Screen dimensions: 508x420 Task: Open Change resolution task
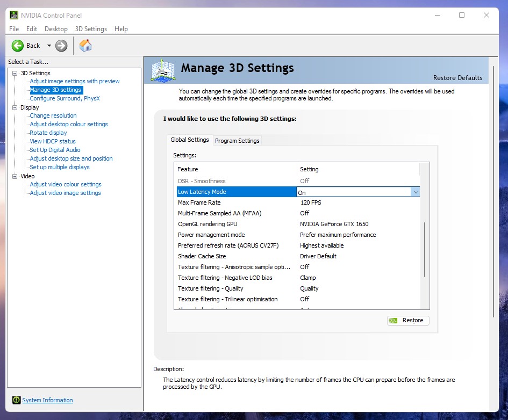pos(53,115)
